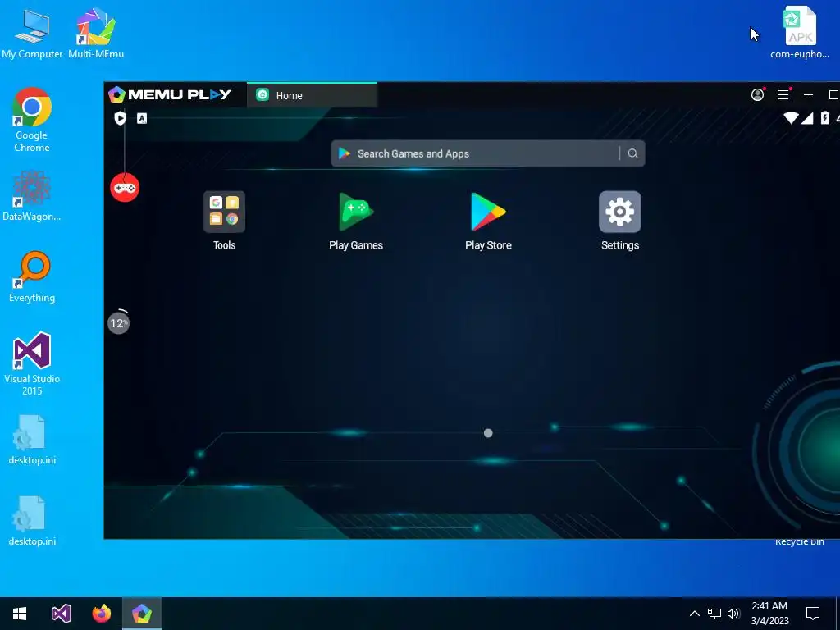This screenshot has height=630, width=840.
Task: Click Search Games and Apps field
Action: [x=487, y=153]
